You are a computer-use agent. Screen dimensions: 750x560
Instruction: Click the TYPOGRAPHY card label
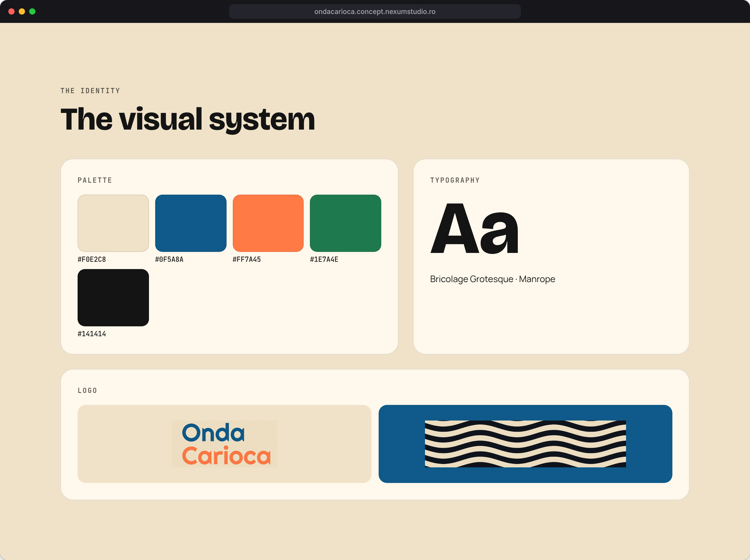coord(455,180)
